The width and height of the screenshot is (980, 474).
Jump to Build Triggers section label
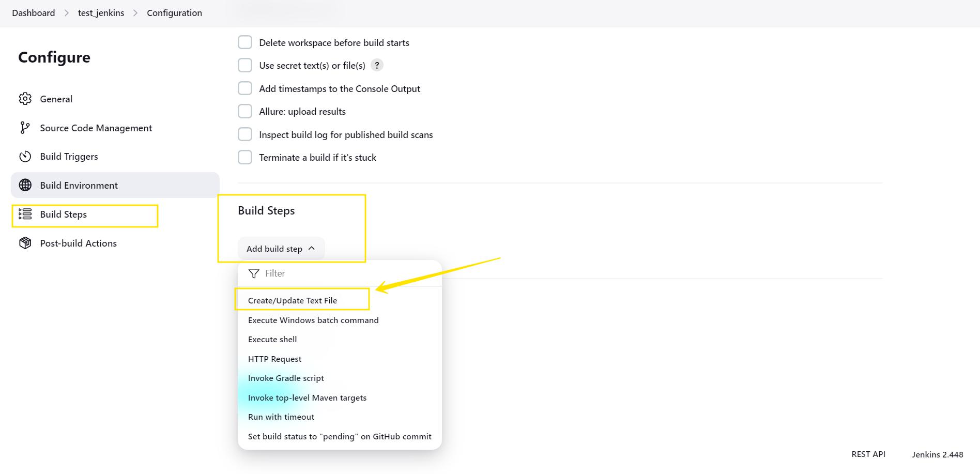pos(69,157)
